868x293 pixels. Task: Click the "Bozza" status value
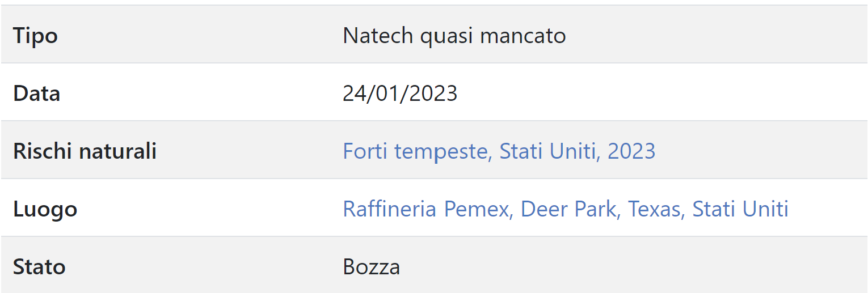(371, 267)
